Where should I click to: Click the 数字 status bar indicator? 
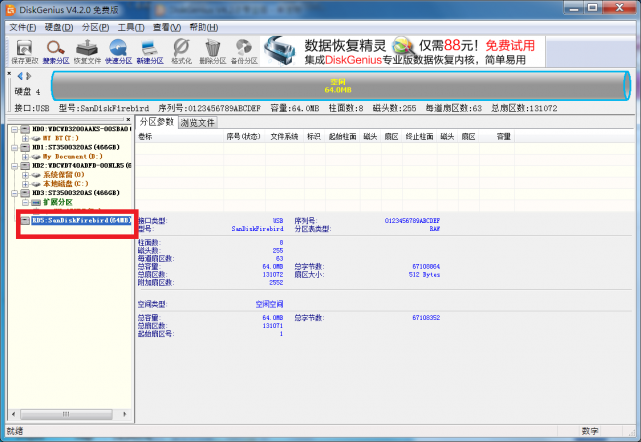(x=590, y=431)
